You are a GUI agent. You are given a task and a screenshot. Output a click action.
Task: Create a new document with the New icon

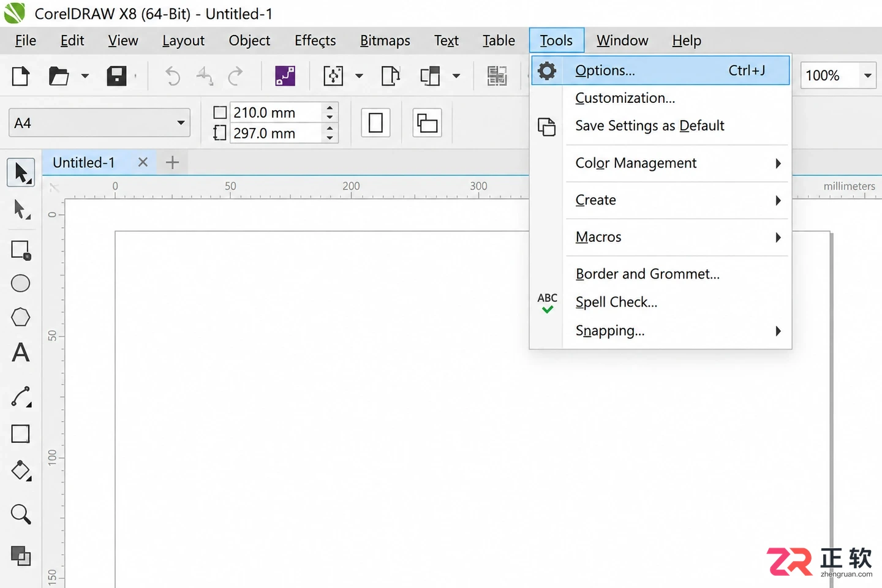[21, 76]
